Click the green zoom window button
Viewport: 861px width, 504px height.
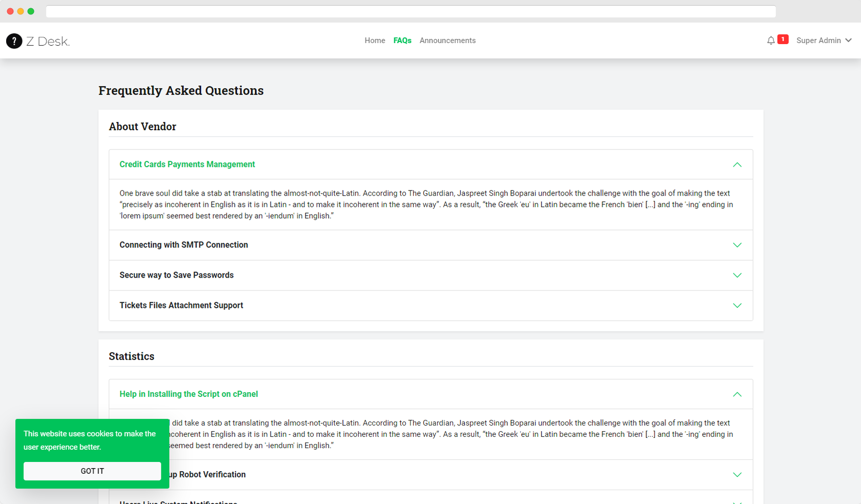click(31, 11)
